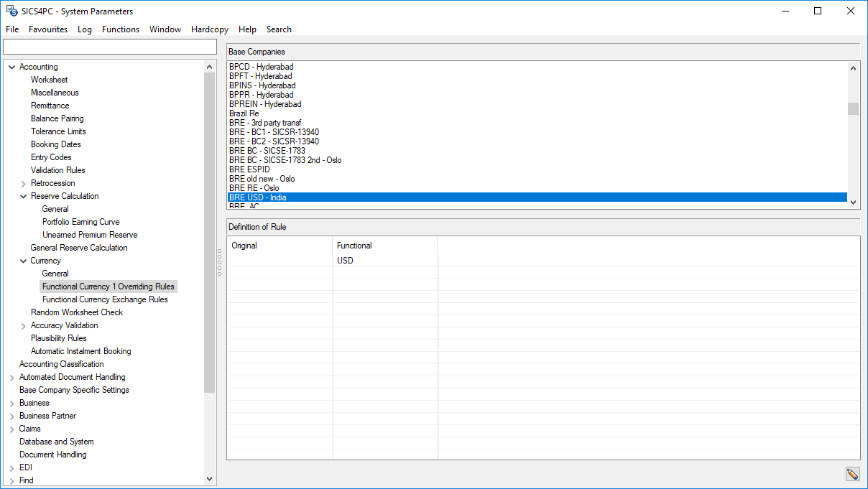This screenshot has width=868, height=489.
Task: Select Brazil Re in Base Companies list
Action: tap(244, 113)
